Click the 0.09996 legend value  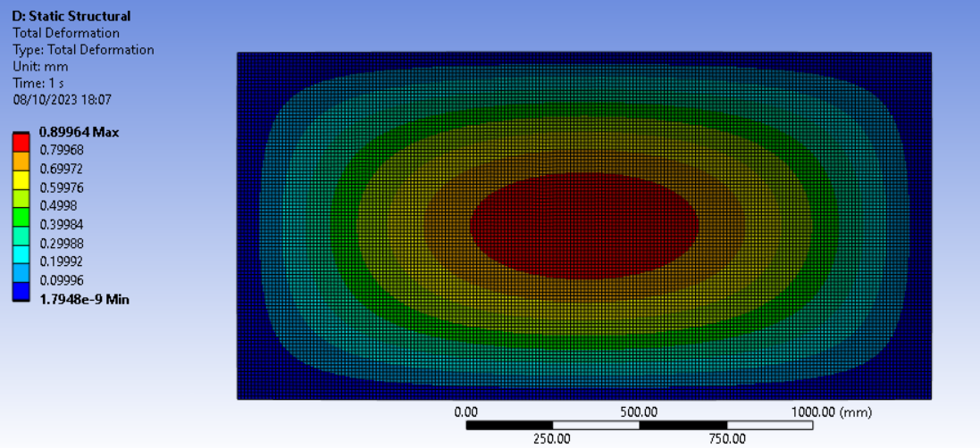(62, 279)
